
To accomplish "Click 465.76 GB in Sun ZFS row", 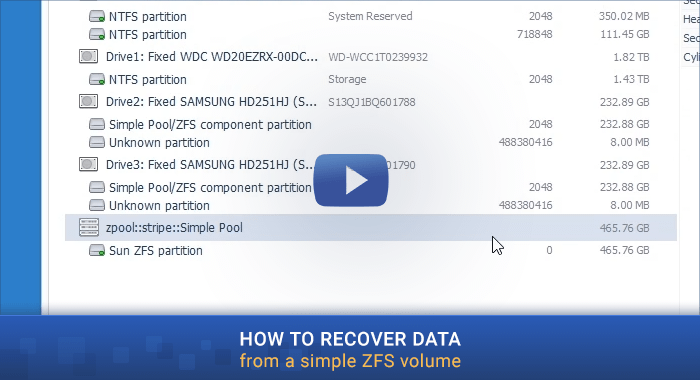I will (x=625, y=251).
